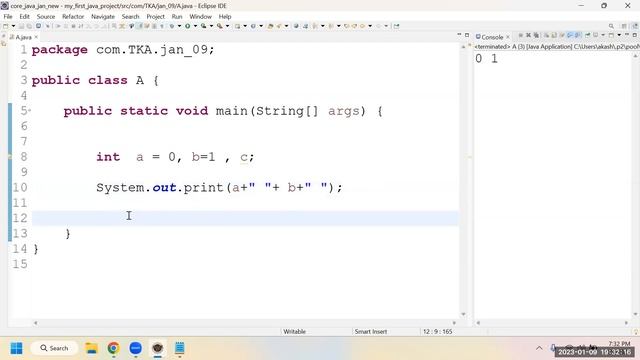Click the Quick Access search magnifier icon
Image resolution: width=640 pixels, height=360 pixels.
(x=611, y=26)
